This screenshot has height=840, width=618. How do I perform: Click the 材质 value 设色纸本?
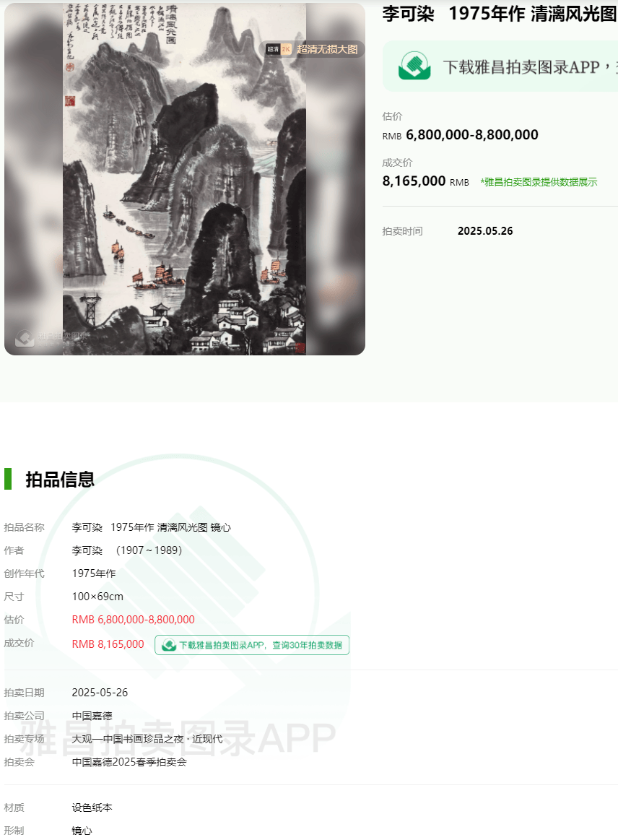[92, 807]
